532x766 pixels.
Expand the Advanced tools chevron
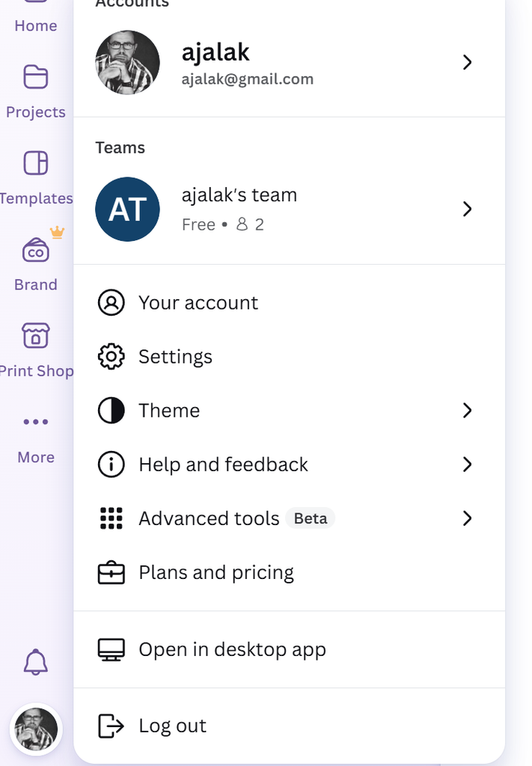click(468, 518)
